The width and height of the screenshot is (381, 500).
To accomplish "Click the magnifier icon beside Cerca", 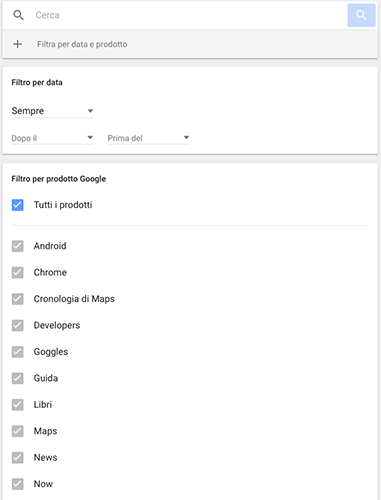I will point(18,15).
